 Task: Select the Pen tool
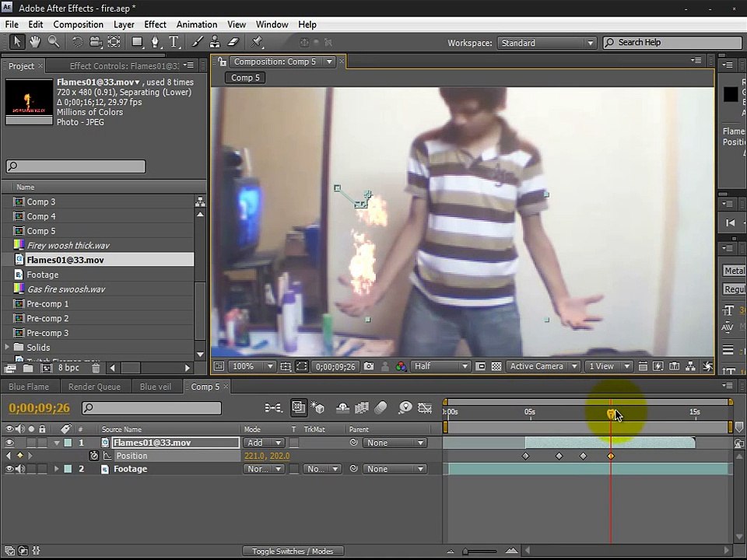click(x=156, y=42)
